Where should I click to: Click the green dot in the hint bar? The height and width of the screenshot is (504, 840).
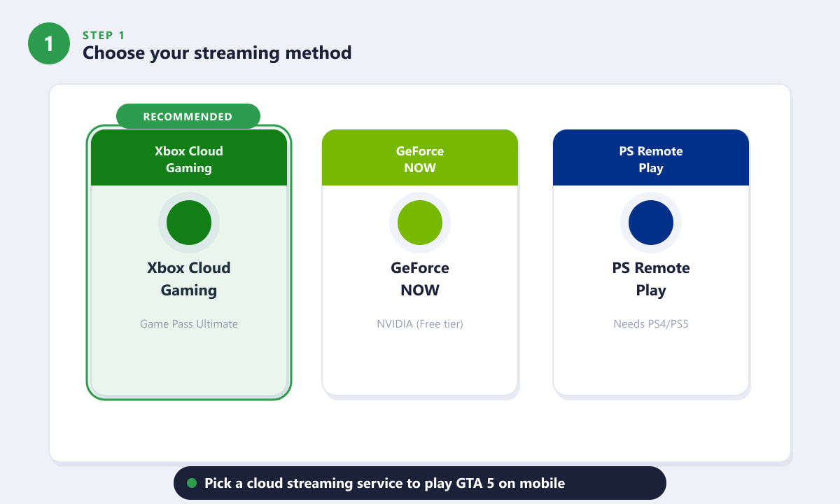[192, 483]
